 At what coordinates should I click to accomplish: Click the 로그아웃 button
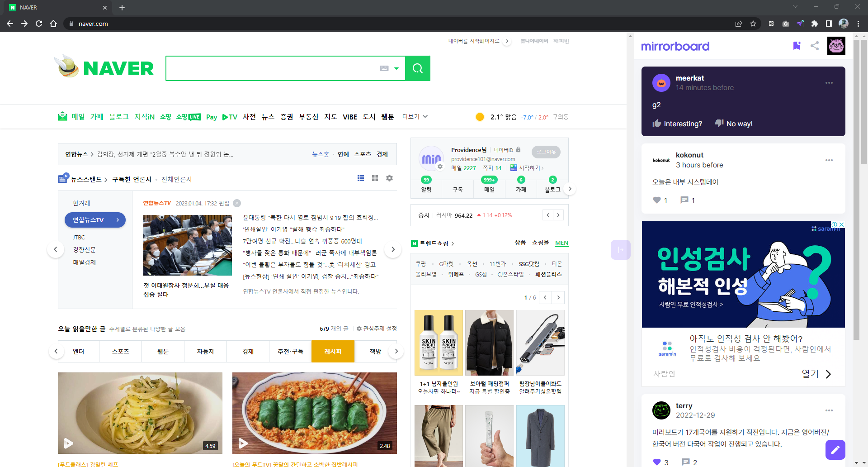546,152
